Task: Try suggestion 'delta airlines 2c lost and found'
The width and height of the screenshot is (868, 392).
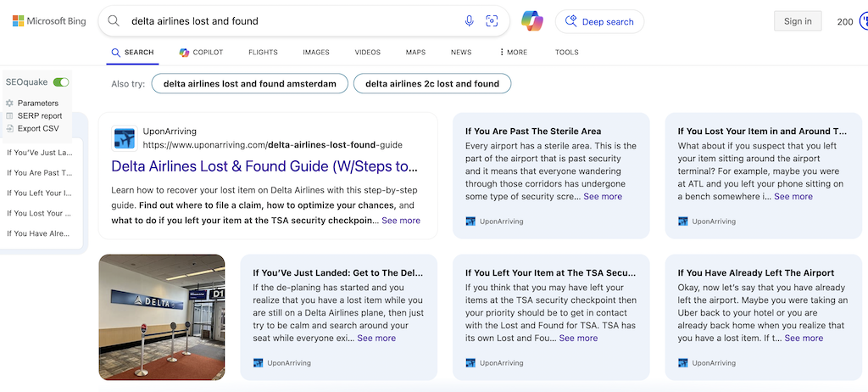Action: click(432, 84)
